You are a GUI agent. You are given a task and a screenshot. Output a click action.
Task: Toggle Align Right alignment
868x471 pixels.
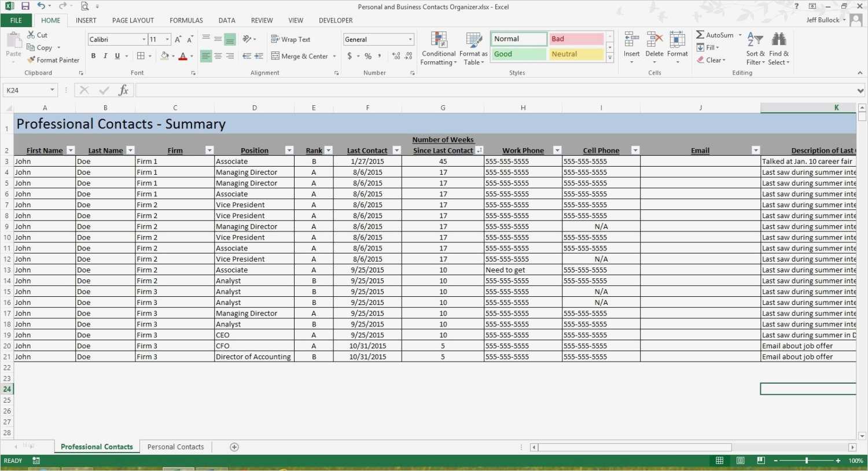230,56
